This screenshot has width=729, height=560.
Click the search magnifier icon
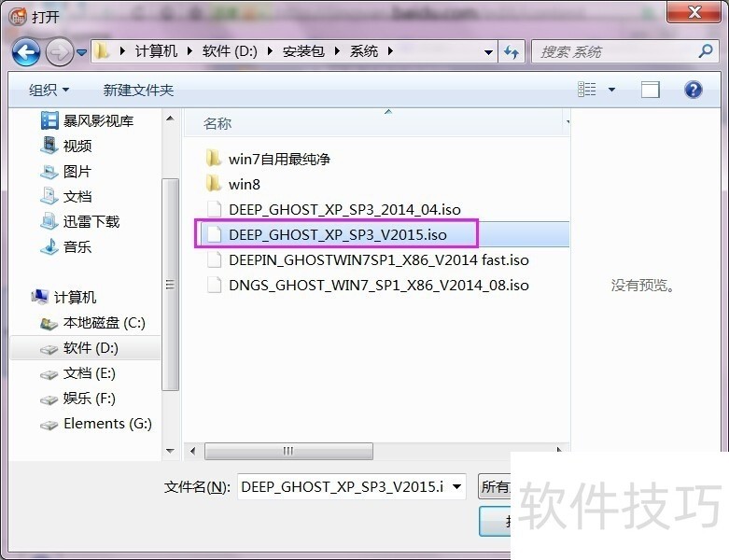click(706, 52)
